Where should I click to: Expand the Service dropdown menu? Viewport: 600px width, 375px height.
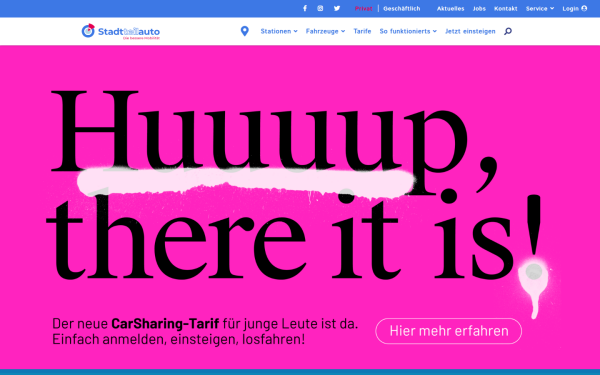[x=540, y=8]
